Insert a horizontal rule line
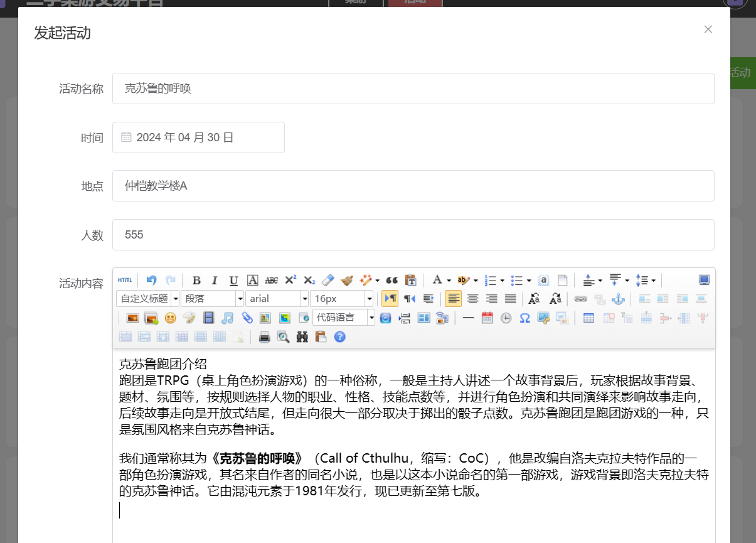The image size is (756, 543). coord(468,318)
